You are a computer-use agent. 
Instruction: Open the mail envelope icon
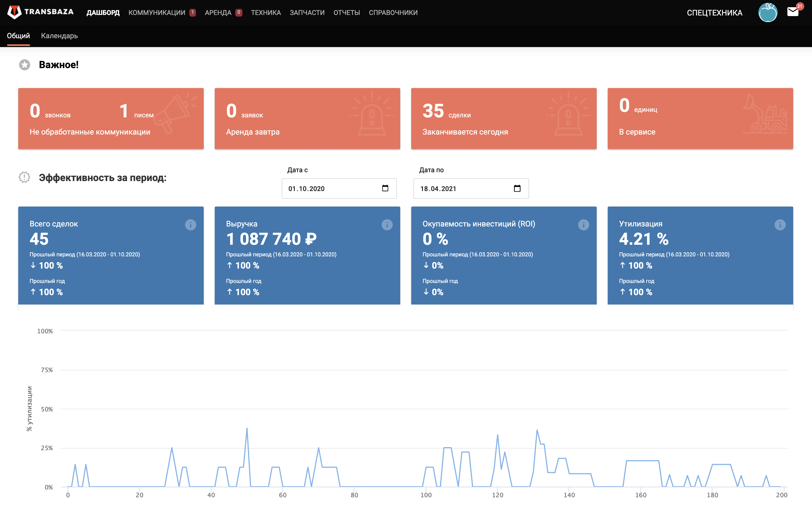(x=793, y=12)
